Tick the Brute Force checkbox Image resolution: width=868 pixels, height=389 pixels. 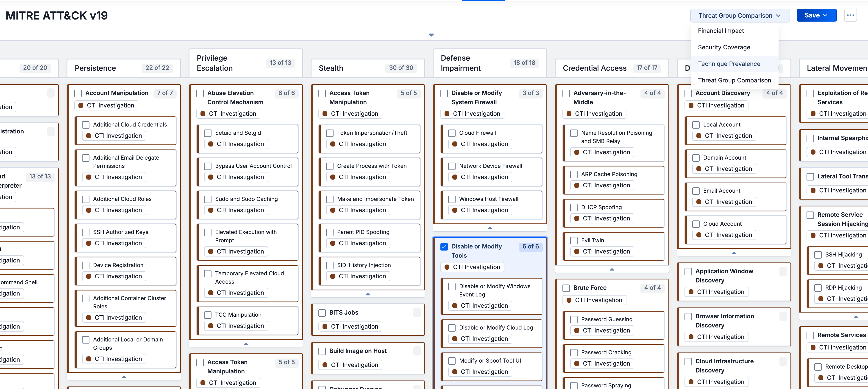pyautogui.click(x=566, y=288)
